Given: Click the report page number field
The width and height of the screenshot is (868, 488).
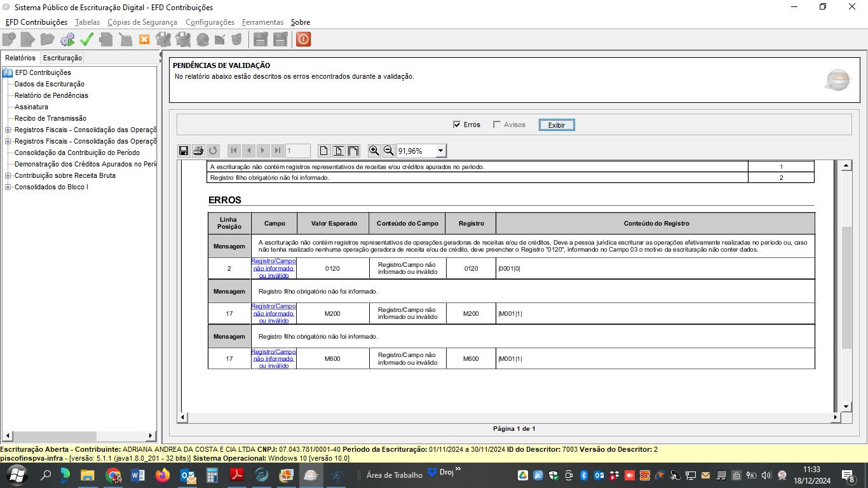Looking at the screenshot, I should (298, 151).
